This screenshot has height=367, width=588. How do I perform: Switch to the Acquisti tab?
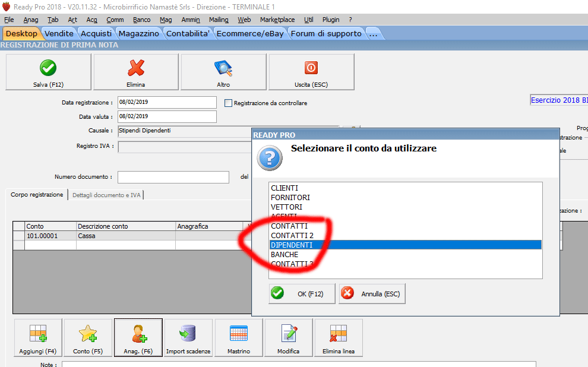click(x=96, y=33)
